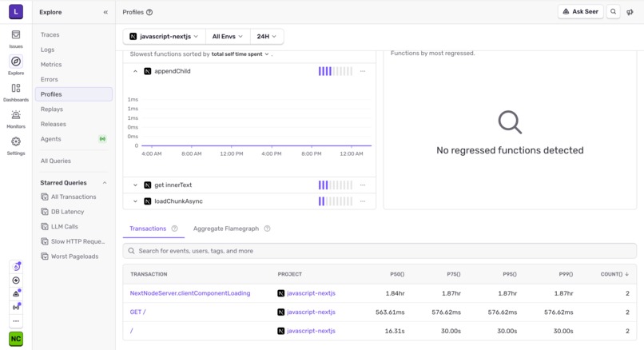Open Slow HTTP Requests starred query
The width and height of the screenshot is (644, 350).
(x=74, y=241)
